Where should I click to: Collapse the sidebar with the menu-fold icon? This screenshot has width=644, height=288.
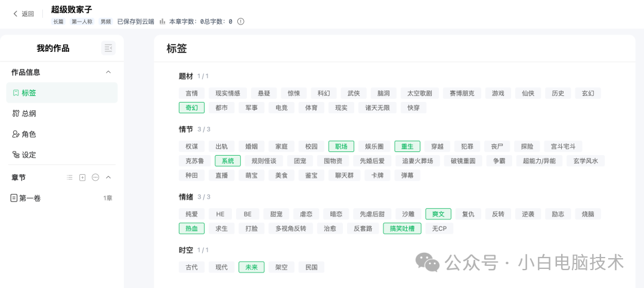(109, 48)
